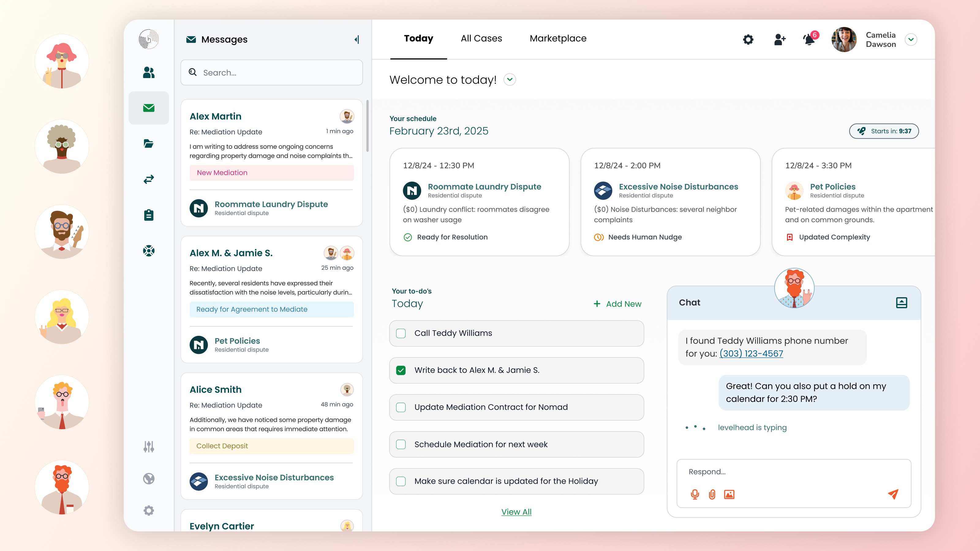Open the lifebuoy support icon in sidebar
The image size is (980, 551).
(x=149, y=251)
